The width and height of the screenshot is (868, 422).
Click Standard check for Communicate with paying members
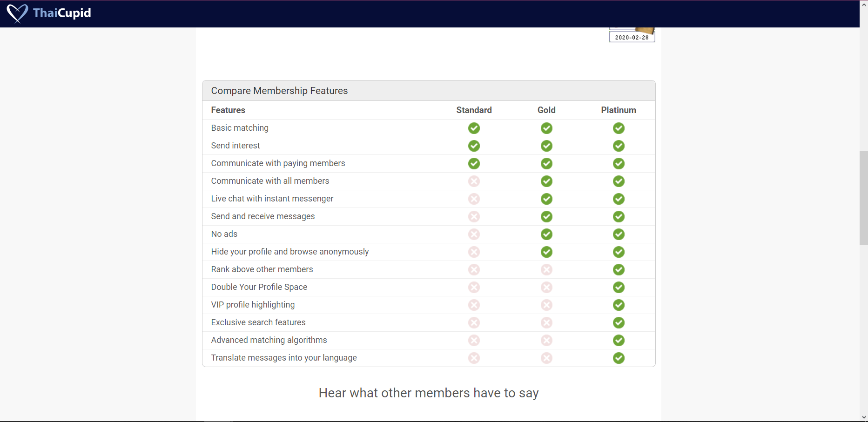tap(474, 163)
